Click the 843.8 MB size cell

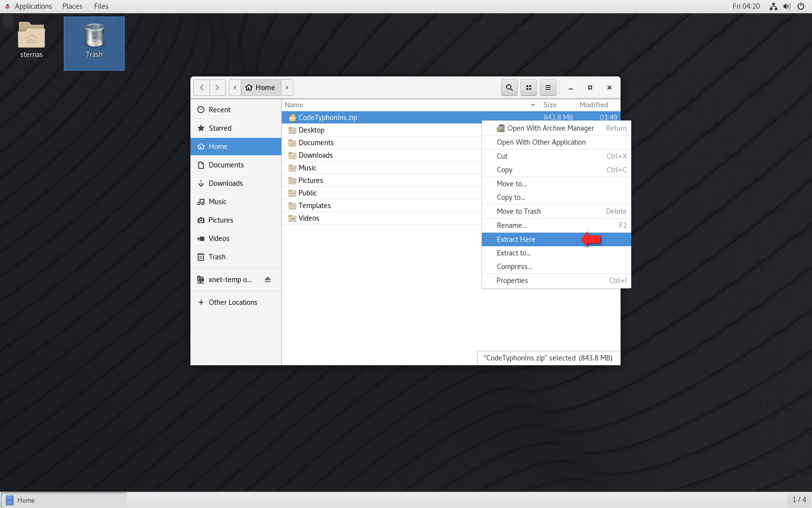click(558, 117)
